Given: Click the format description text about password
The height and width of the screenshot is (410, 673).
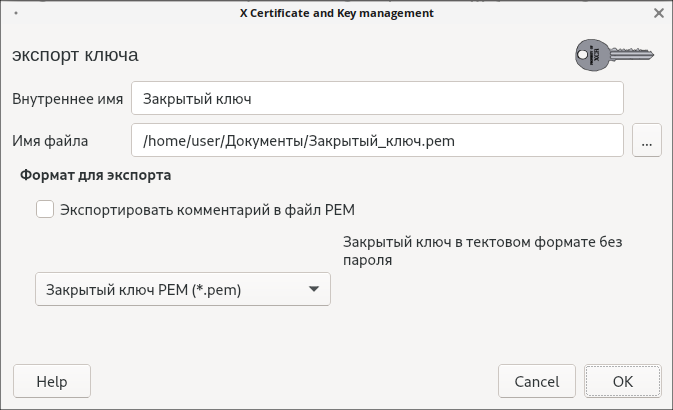Looking at the screenshot, I should (490, 251).
